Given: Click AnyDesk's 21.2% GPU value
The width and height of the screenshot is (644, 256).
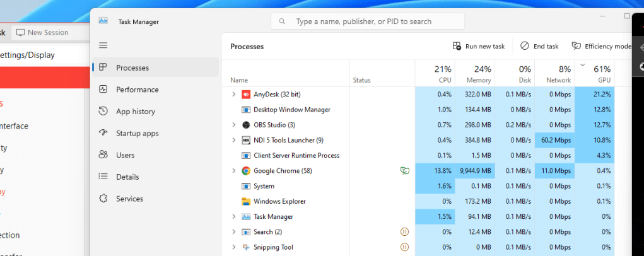Looking at the screenshot, I should click(x=594, y=95).
